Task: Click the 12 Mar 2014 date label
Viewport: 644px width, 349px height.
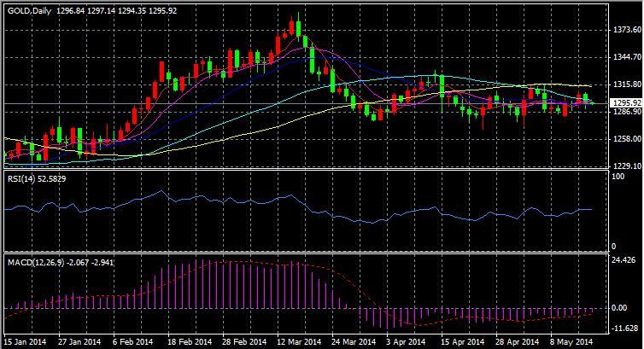Action: pyautogui.click(x=299, y=341)
